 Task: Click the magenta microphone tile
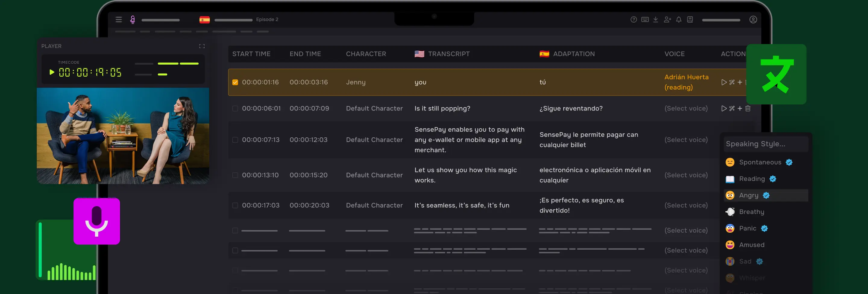(x=97, y=221)
